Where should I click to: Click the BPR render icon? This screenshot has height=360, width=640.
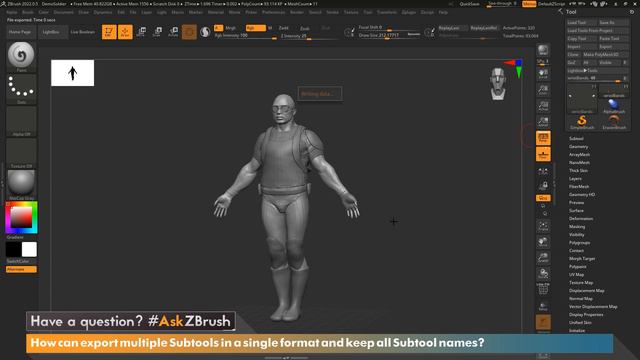543,51
